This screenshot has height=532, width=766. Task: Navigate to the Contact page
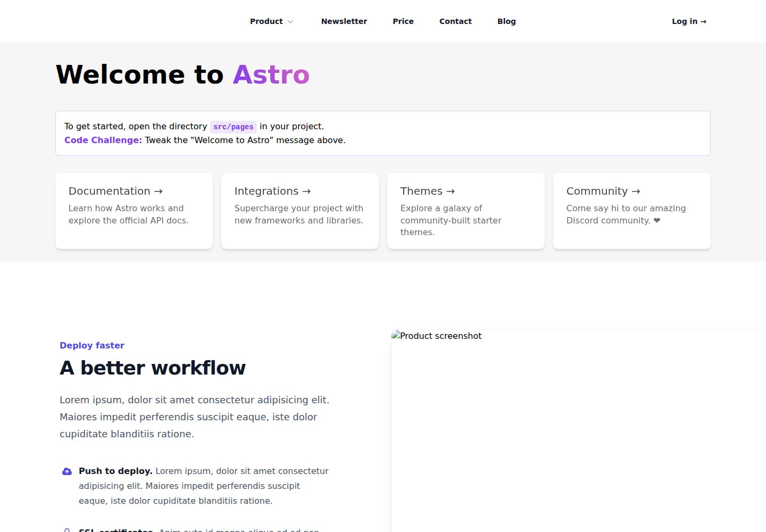click(x=455, y=21)
